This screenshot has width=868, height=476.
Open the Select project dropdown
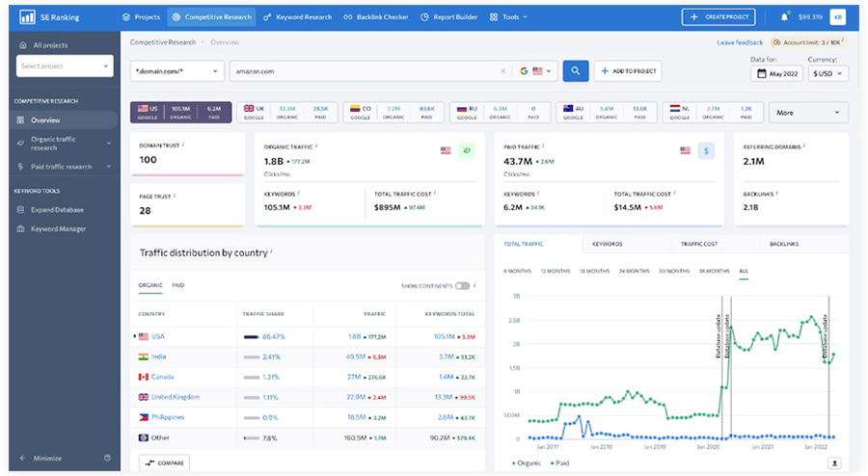65,66
